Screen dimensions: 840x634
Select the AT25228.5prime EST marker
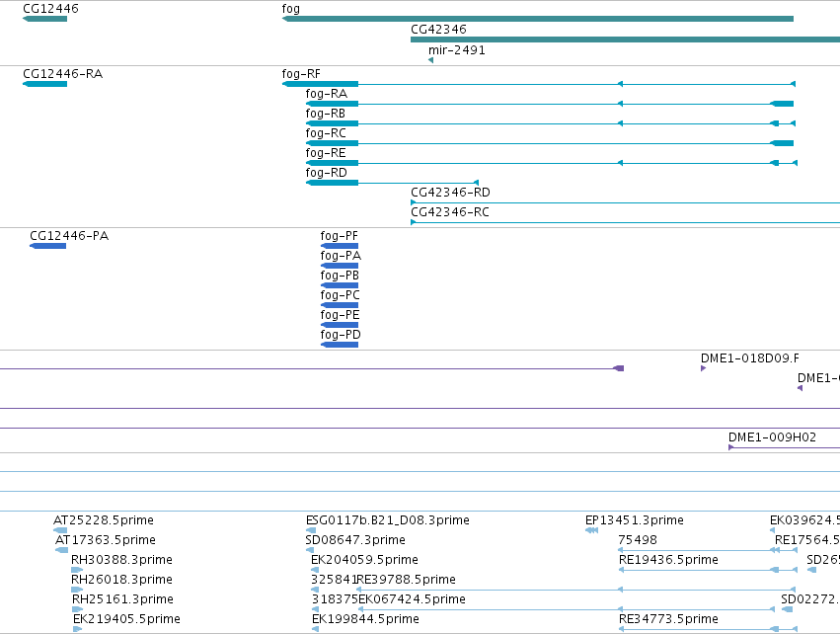coord(60,530)
